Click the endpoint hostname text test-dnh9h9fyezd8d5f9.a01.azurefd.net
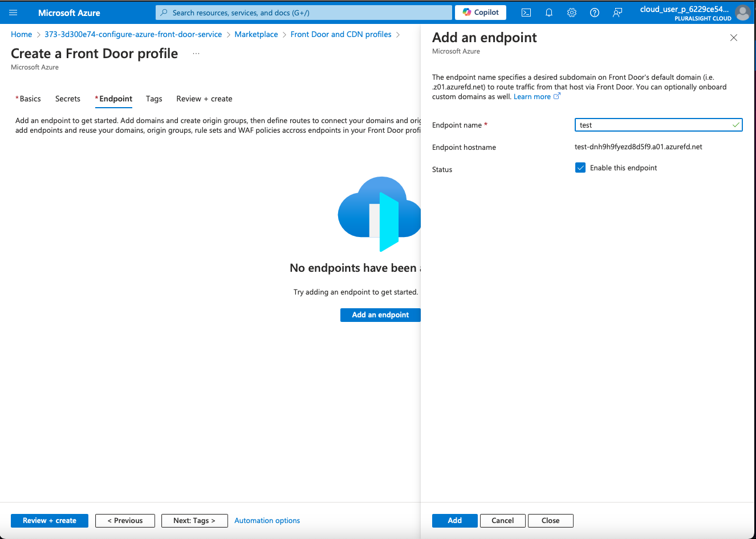The image size is (756, 539). click(639, 147)
